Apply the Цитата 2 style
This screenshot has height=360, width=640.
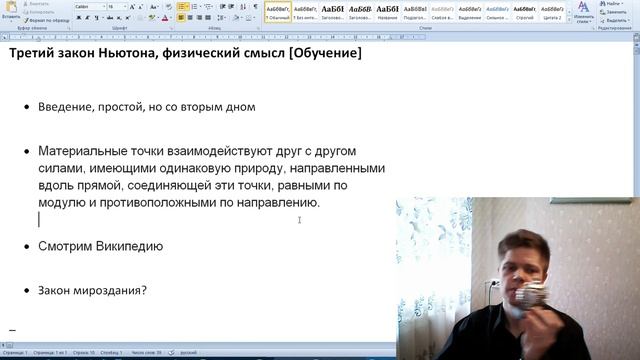552,12
